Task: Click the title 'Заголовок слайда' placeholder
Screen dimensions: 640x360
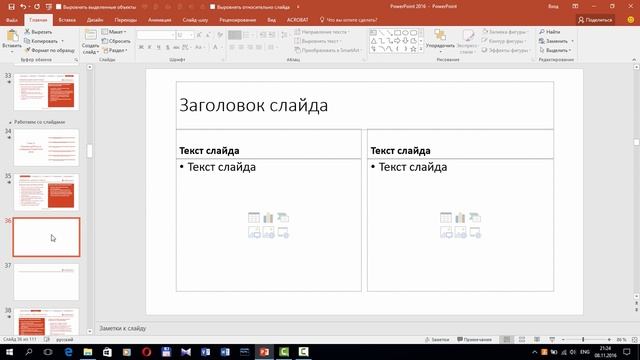Action: pyautogui.click(x=365, y=105)
